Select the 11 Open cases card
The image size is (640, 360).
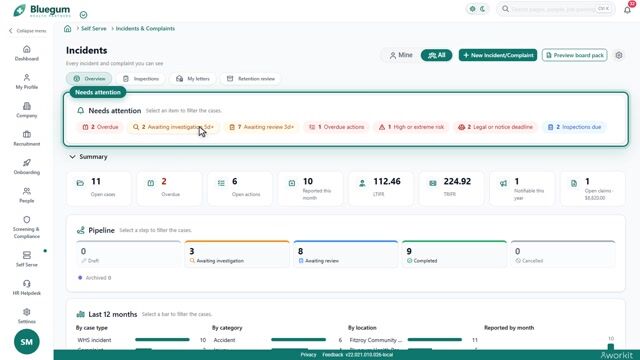(x=99, y=188)
